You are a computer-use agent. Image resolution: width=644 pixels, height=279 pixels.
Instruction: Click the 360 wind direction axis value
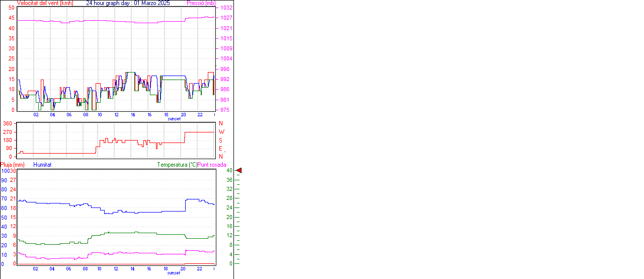8,123
